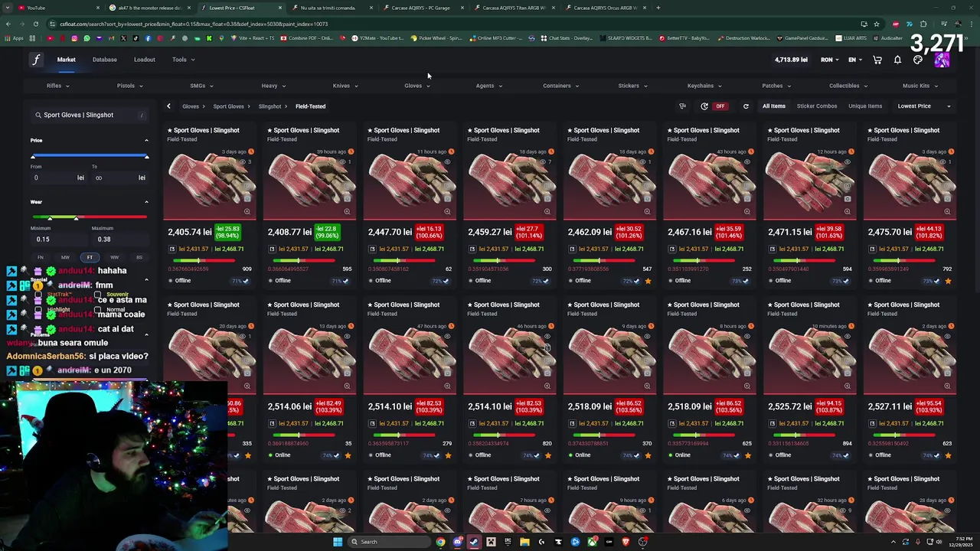Open File Explorer from the taskbar
Screen dimensions: 980x551
(x=524, y=542)
